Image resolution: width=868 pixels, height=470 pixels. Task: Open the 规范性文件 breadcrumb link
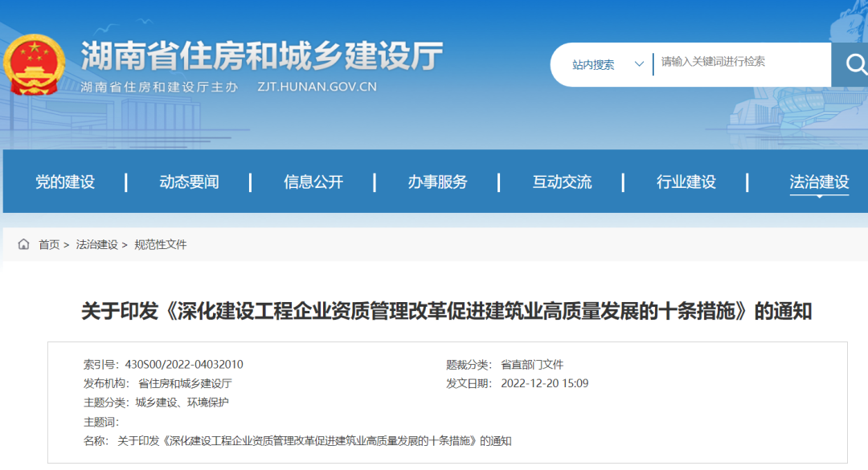[162, 243]
